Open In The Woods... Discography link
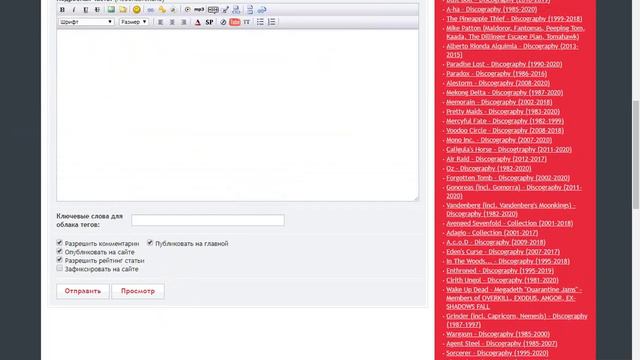This screenshot has width=640, height=360. coord(508,261)
